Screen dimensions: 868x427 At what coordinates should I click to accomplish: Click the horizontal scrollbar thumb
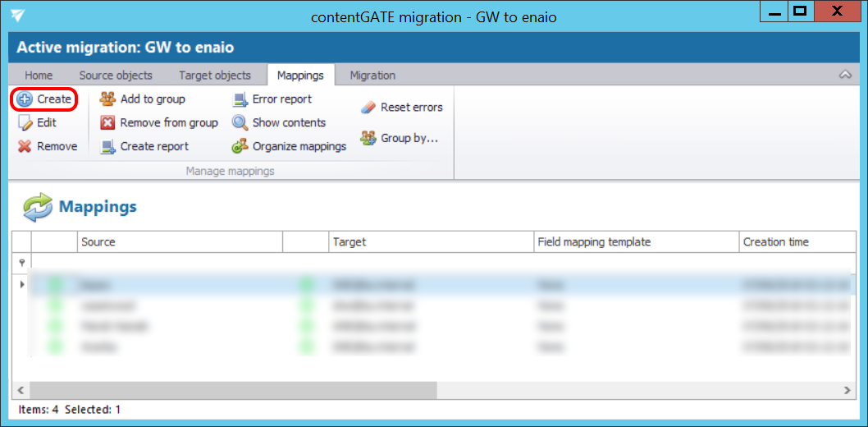point(233,389)
